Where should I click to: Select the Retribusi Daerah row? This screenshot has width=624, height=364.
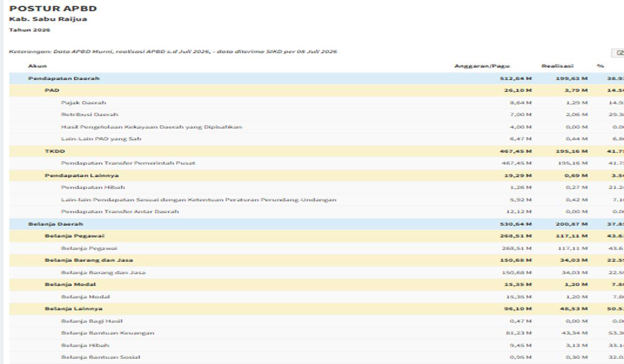tap(317, 115)
